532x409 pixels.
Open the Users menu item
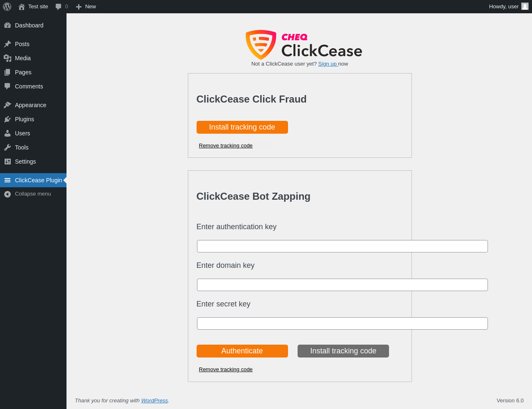(x=33, y=133)
